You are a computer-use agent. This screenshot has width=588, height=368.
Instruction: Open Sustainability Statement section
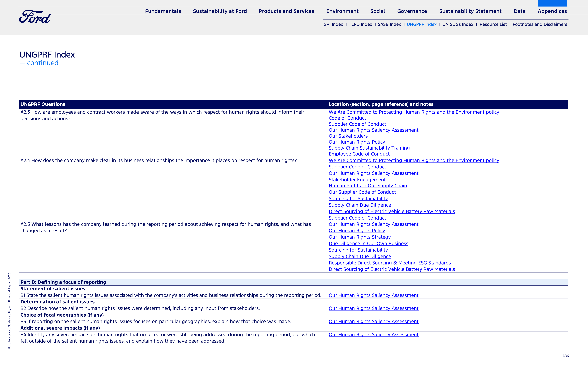point(470,11)
